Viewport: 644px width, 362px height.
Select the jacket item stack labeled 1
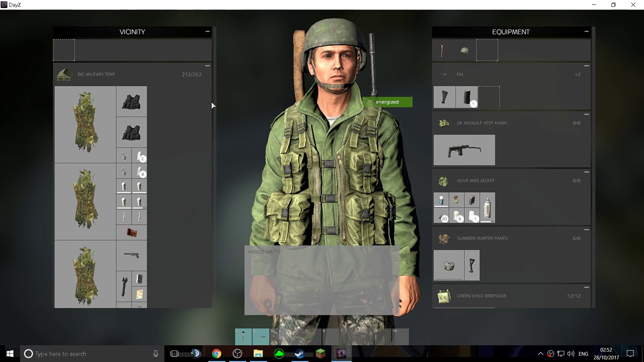(472, 215)
